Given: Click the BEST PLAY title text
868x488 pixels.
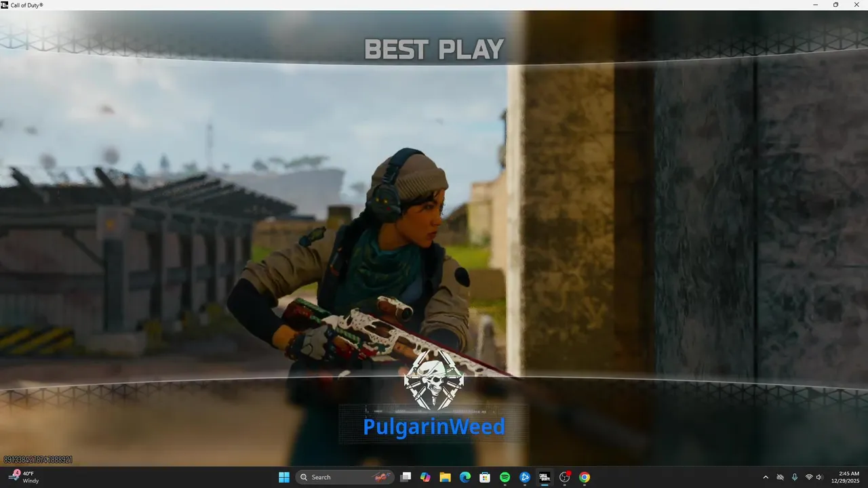Looking at the screenshot, I should tap(434, 49).
